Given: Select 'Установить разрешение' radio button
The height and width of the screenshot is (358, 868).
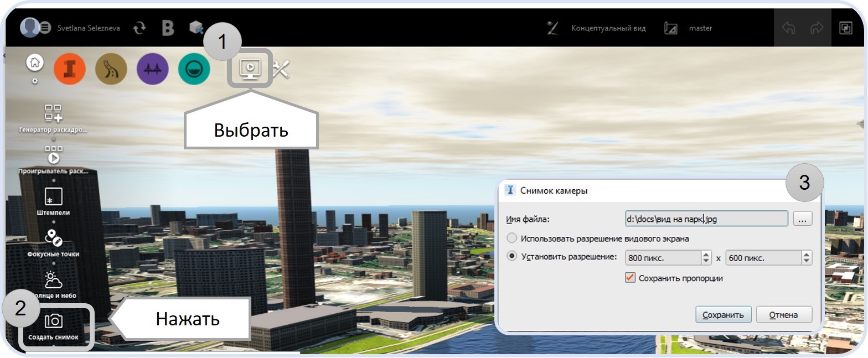Looking at the screenshot, I should click(512, 257).
